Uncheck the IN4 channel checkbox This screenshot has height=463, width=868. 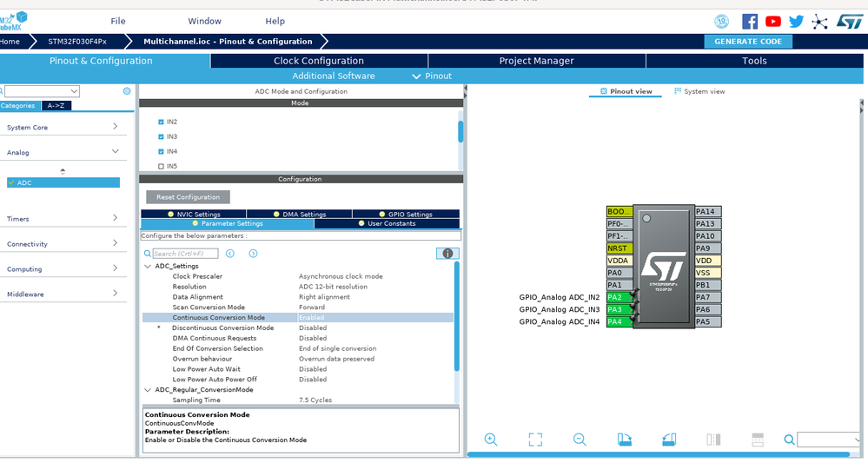point(161,151)
